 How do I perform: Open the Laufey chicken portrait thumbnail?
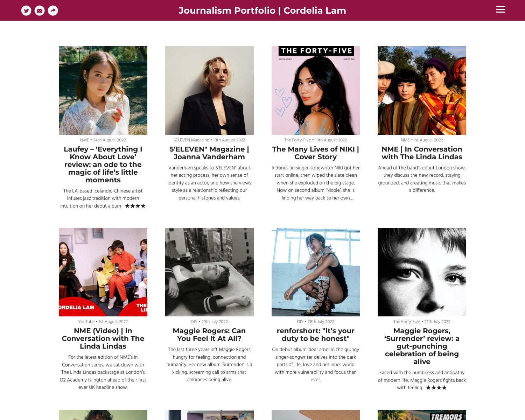(x=103, y=90)
